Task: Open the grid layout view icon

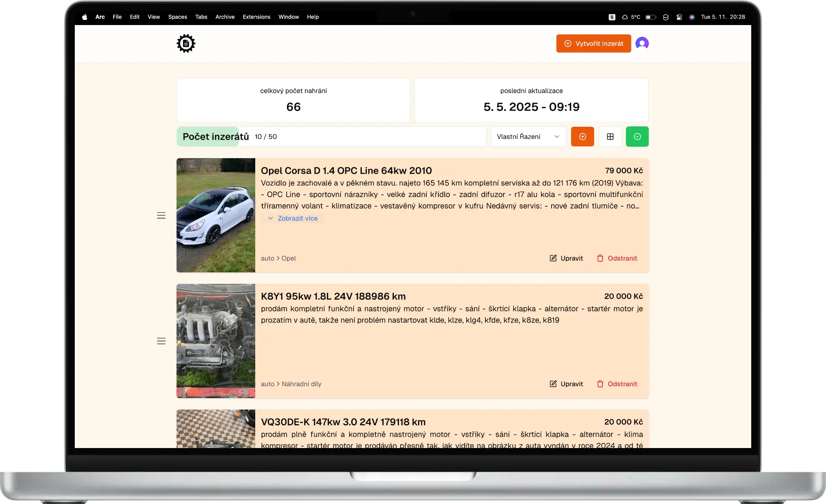Action: coord(610,137)
